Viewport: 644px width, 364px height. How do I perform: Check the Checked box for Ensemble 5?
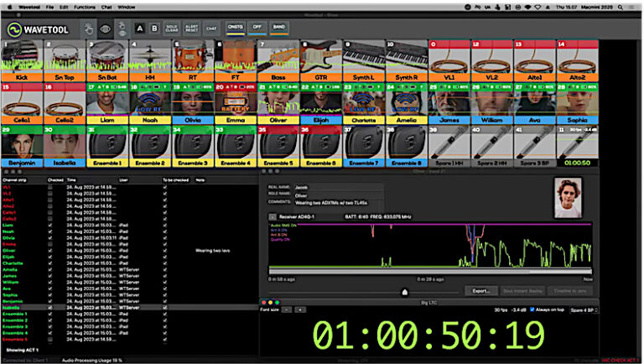click(50, 340)
